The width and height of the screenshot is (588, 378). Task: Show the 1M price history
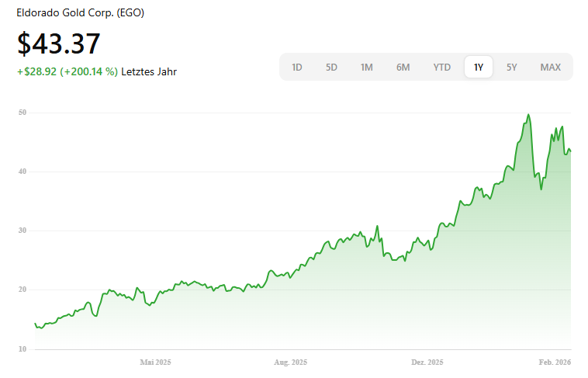366,68
